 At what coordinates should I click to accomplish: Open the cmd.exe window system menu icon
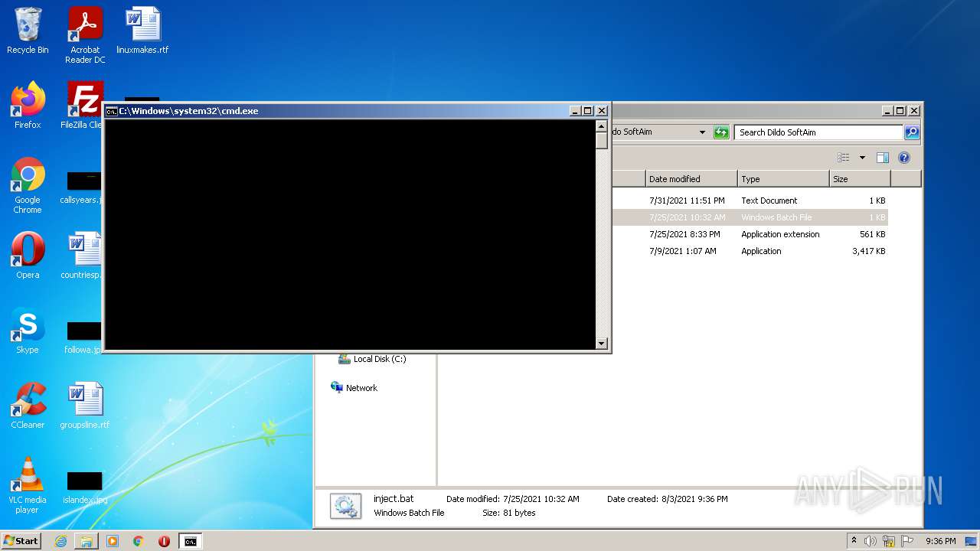111,111
